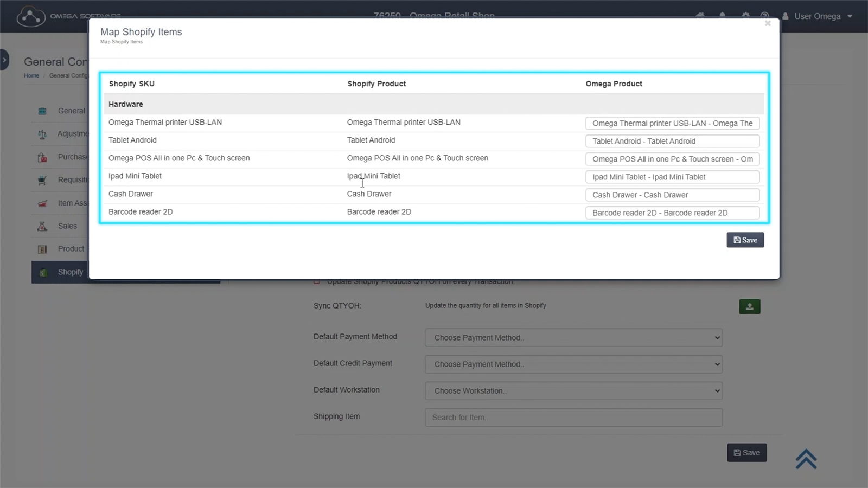
Task: Click the user avatar icon
Action: click(x=785, y=16)
